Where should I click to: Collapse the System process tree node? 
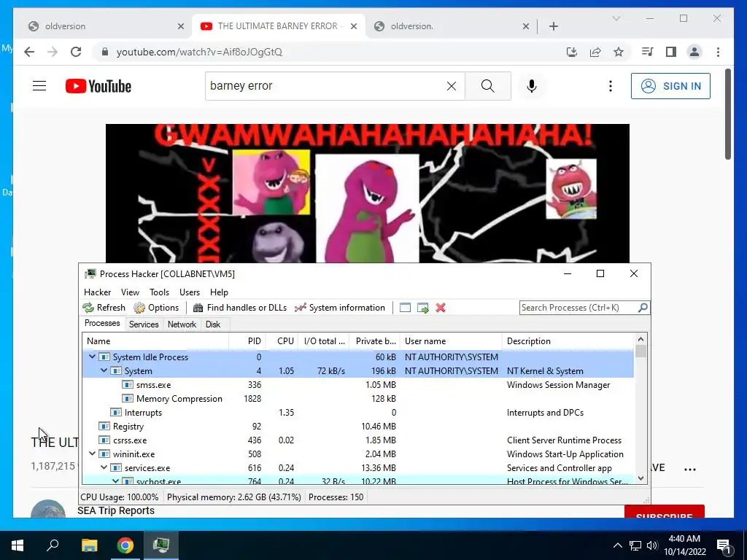click(104, 370)
